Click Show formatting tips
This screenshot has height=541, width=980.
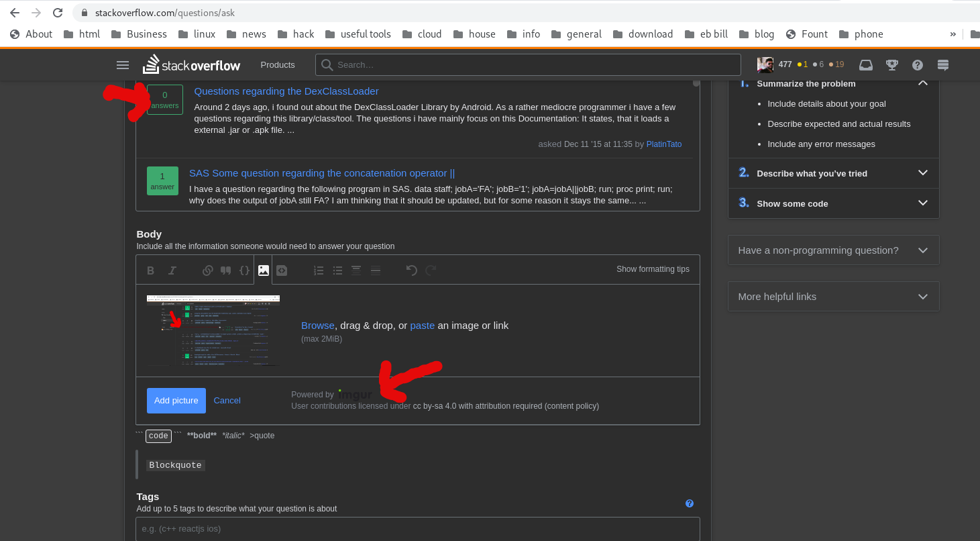coord(653,269)
